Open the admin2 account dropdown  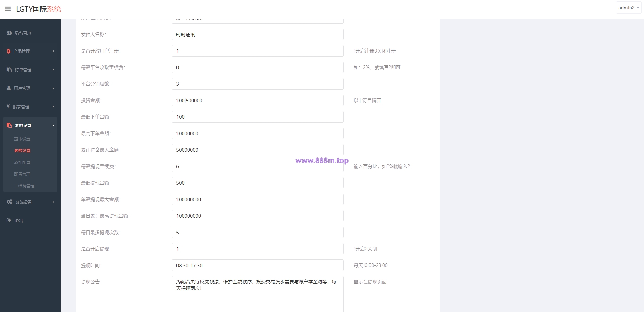pyautogui.click(x=629, y=8)
